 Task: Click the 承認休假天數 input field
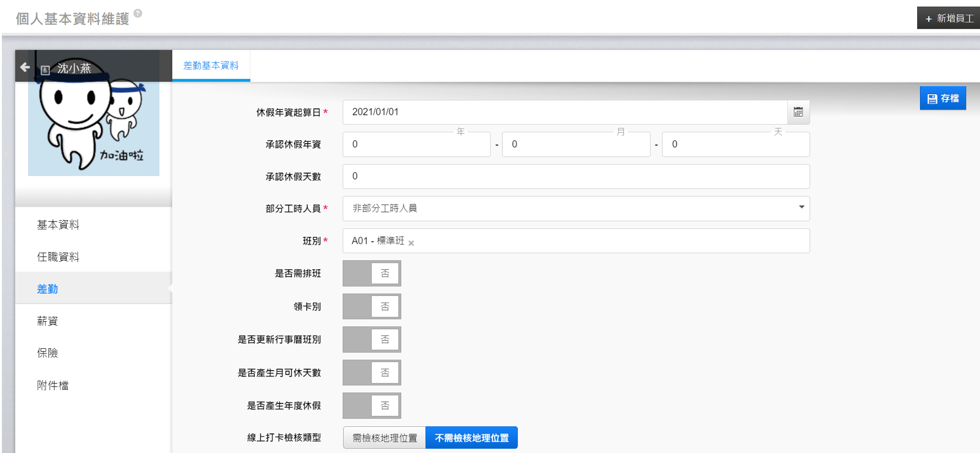[576, 176]
